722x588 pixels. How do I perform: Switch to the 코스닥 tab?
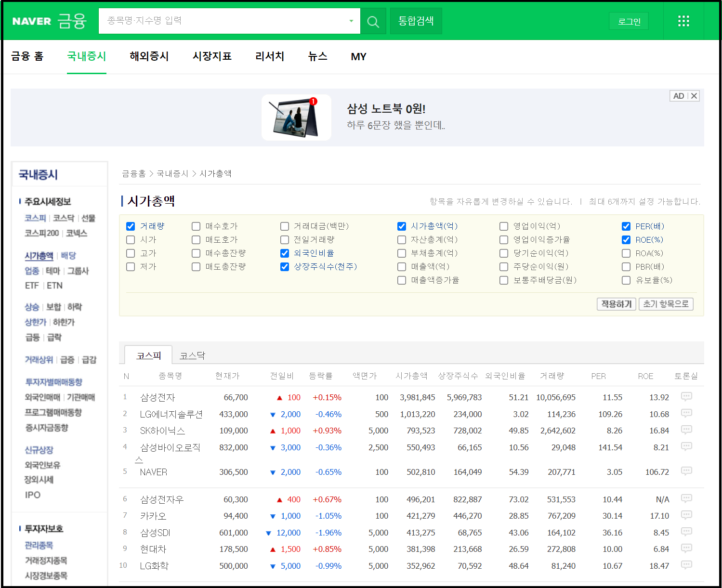tap(193, 356)
